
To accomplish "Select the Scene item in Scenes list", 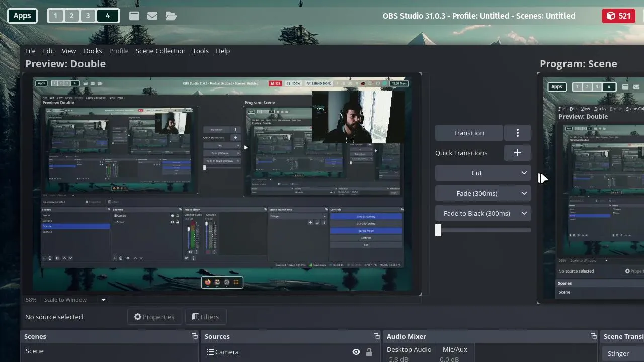I will pos(109,351).
